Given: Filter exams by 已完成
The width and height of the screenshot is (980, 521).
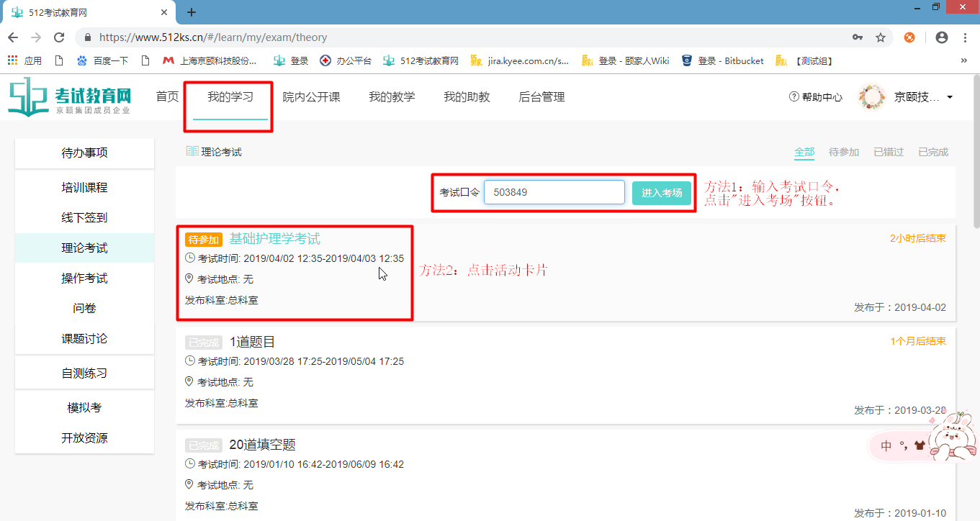Looking at the screenshot, I should (x=933, y=152).
